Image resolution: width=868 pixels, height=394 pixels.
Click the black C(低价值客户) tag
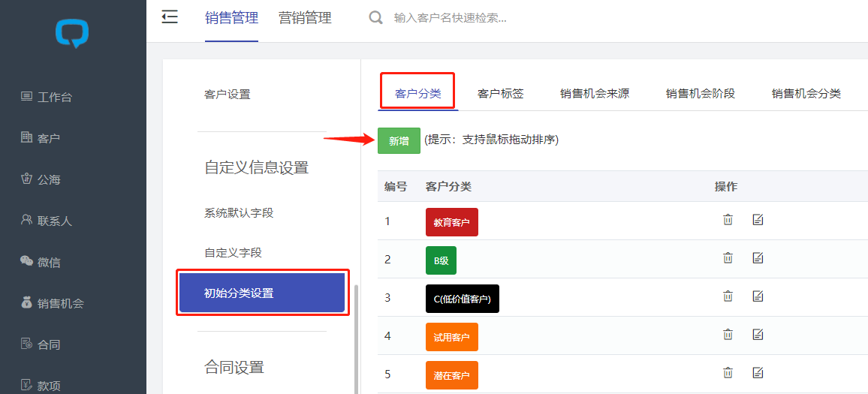click(x=463, y=299)
